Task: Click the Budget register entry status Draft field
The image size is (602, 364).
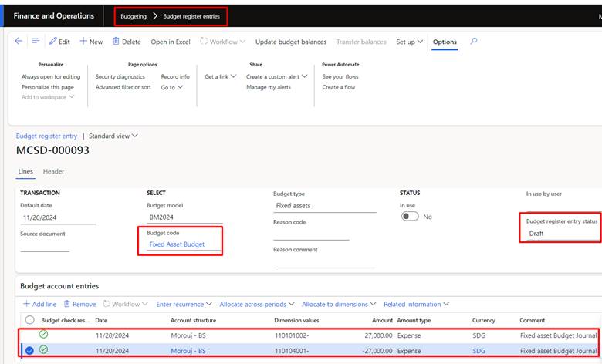Action: pyautogui.click(x=562, y=233)
